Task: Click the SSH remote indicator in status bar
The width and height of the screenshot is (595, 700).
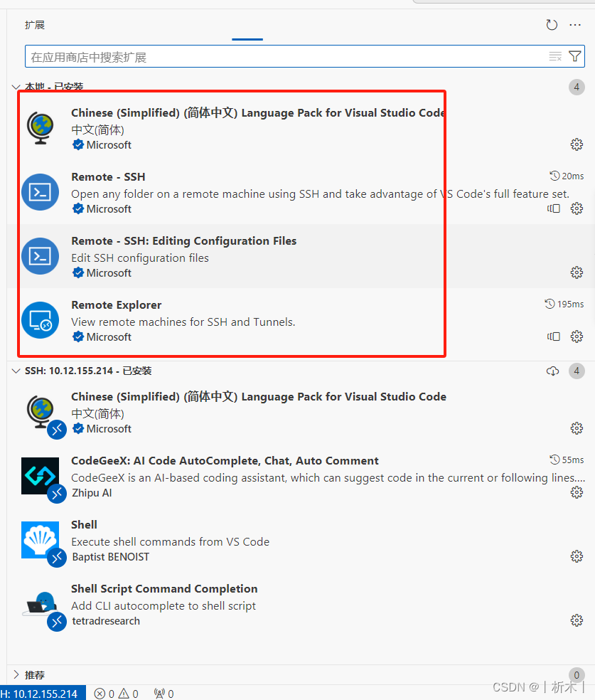Action: coord(43,693)
